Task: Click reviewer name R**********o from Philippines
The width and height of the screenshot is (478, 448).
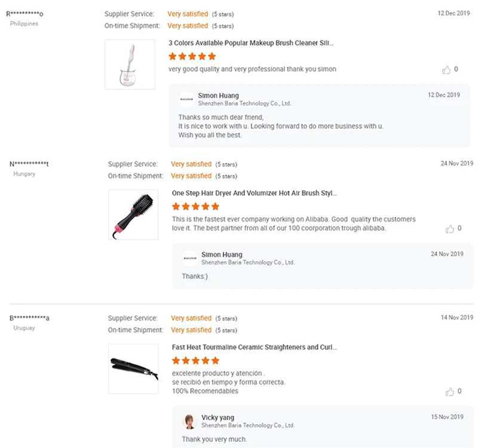Action: pos(24,14)
